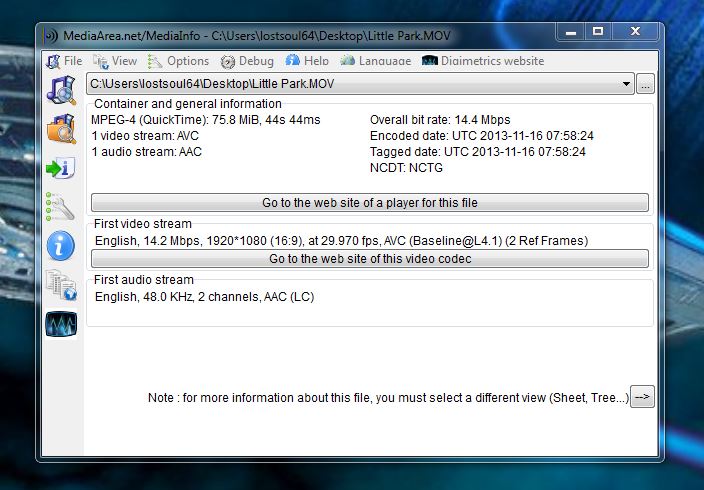Open the Help menu
This screenshot has height=490, width=704.
[x=307, y=61]
